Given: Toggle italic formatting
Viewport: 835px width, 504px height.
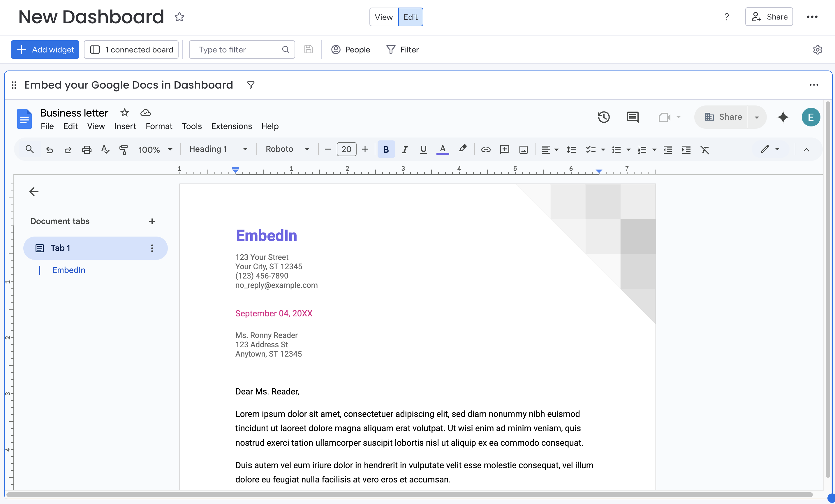Looking at the screenshot, I should click(x=405, y=149).
